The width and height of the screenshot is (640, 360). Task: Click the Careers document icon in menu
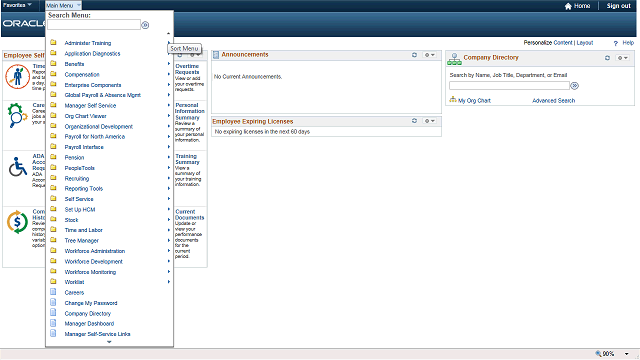point(53,292)
